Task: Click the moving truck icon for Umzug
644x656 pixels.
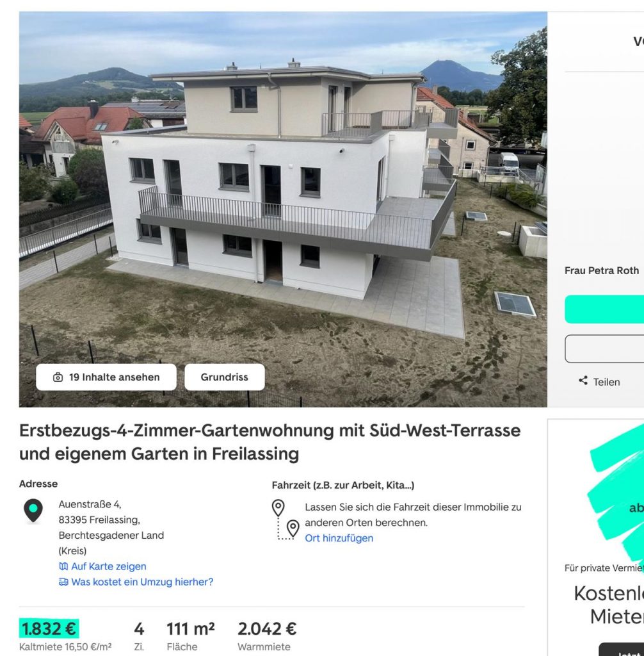Action: point(63,582)
